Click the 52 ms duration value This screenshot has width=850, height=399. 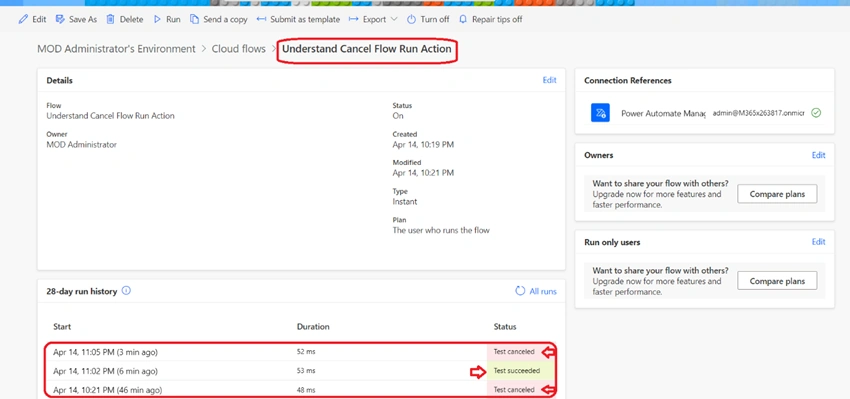(x=306, y=352)
